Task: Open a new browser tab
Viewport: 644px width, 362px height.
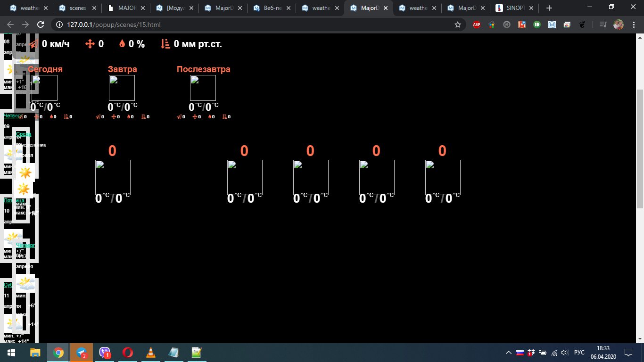Action: [x=549, y=8]
